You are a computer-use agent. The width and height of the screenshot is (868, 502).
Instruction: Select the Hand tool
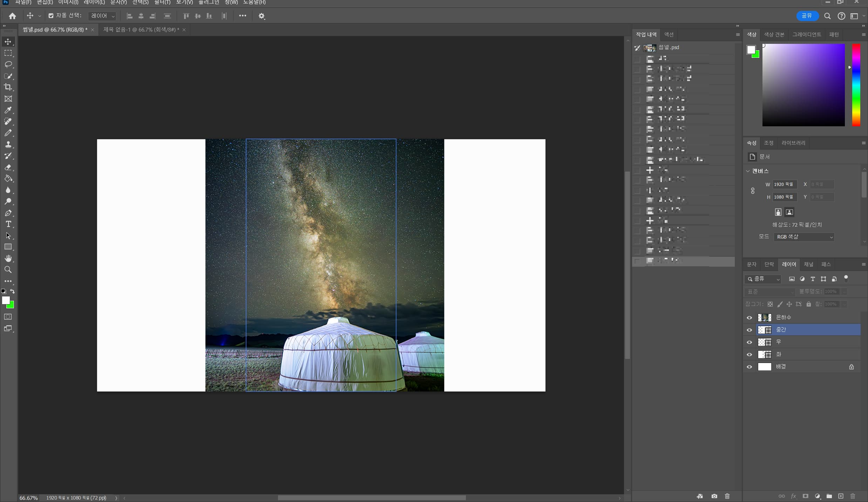click(8, 259)
